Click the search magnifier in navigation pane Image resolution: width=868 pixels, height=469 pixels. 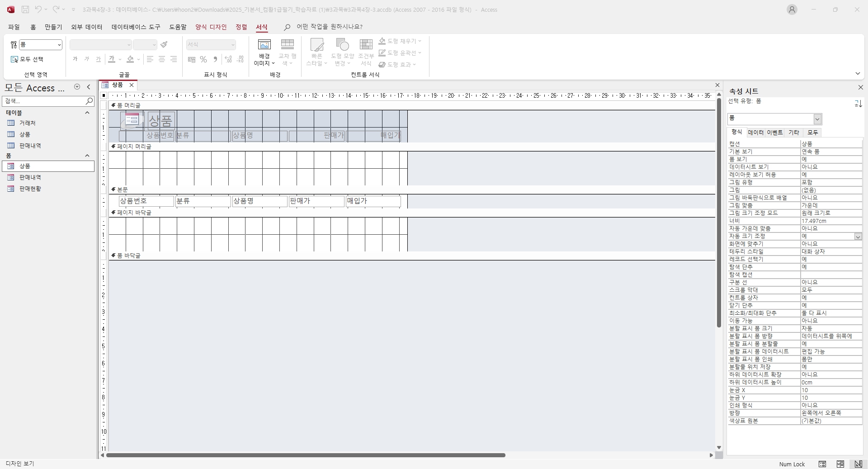click(89, 101)
